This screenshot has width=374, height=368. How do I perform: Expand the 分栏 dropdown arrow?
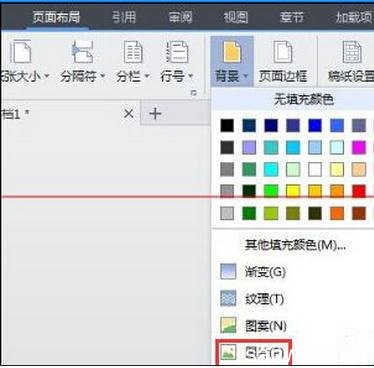tap(147, 76)
